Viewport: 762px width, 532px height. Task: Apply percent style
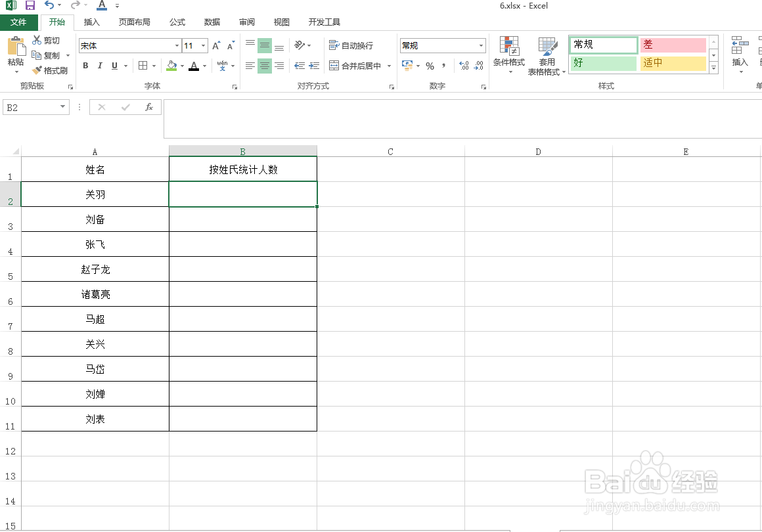tap(430, 66)
